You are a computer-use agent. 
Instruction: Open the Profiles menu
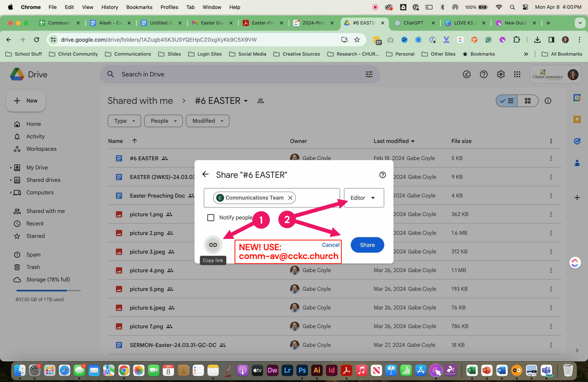tap(169, 7)
